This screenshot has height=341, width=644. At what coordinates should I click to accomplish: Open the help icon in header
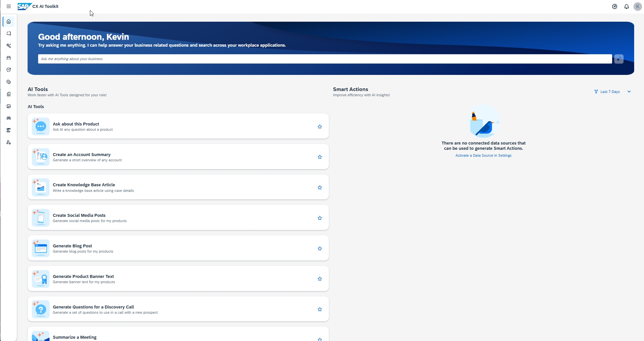615,7
